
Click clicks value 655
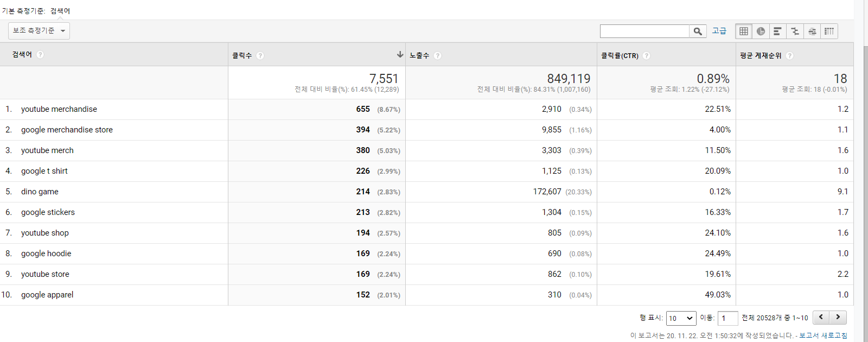[363, 109]
